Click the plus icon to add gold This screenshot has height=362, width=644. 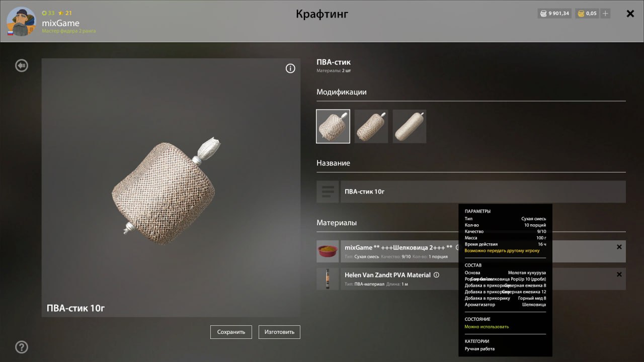[605, 14]
